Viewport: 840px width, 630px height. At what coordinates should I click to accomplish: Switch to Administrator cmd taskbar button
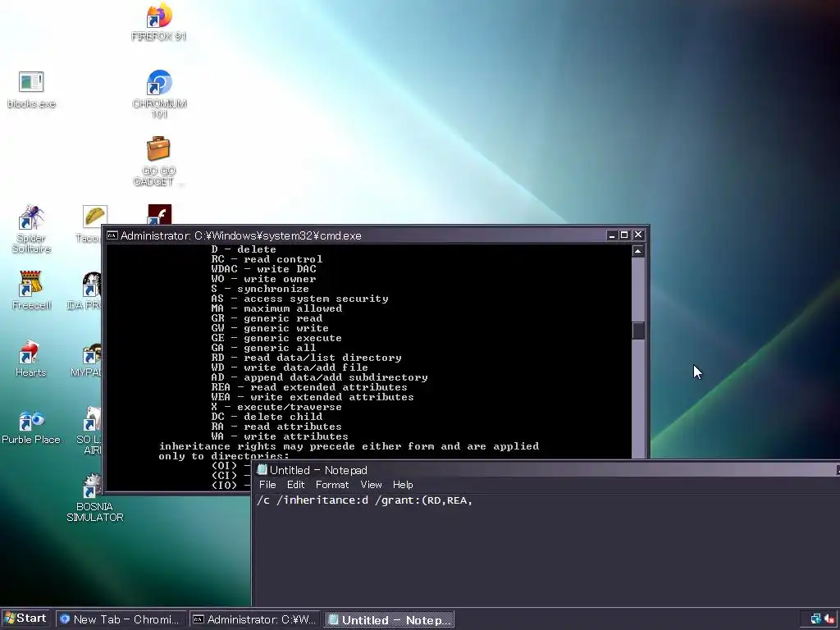255,619
